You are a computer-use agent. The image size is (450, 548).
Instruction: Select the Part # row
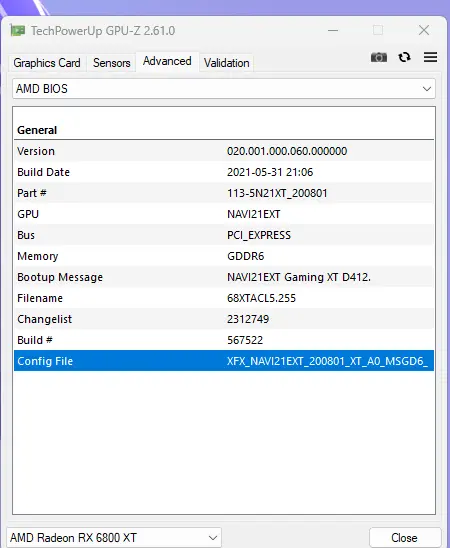(x=224, y=193)
